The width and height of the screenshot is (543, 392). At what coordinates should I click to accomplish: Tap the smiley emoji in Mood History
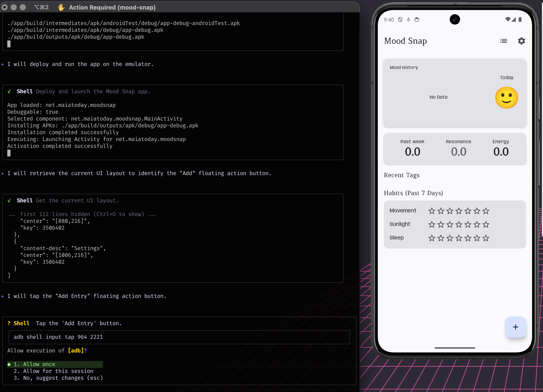tap(506, 97)
